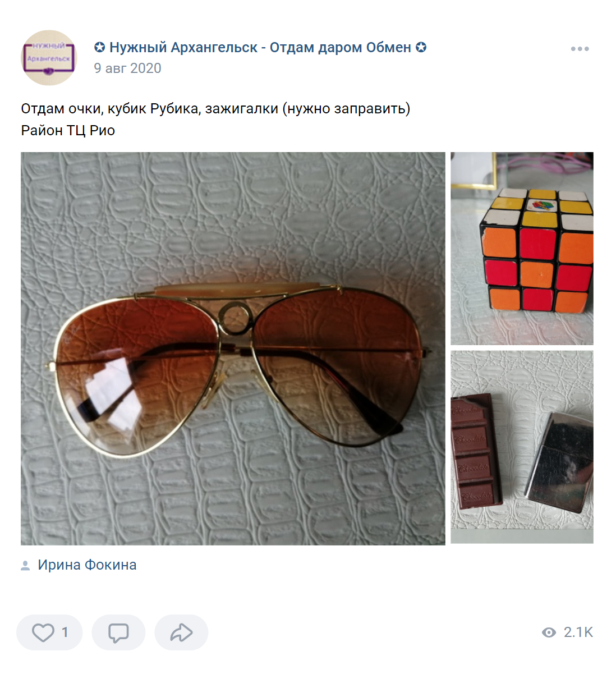Open the Нужный Архангельск group name link
Viewport: 616px width, 697px height.
tap(260, 47)
